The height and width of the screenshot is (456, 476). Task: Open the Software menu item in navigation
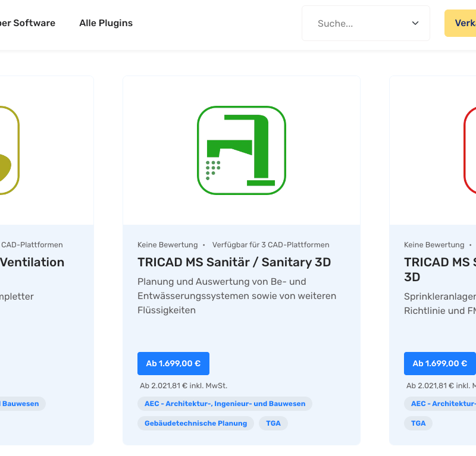pos(30,23)
